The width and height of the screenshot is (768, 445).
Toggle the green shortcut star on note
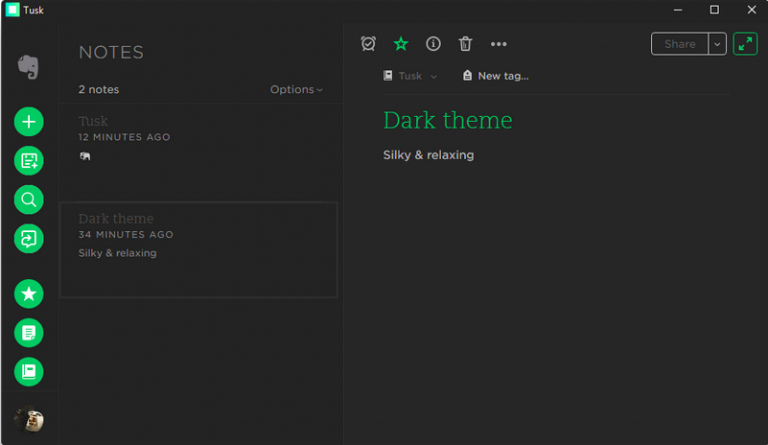coord(401,44)
